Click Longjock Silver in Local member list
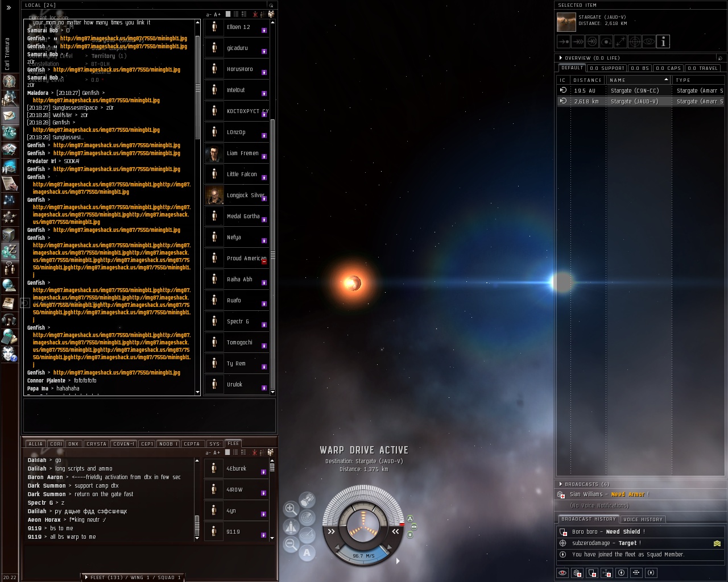728x582 pixels. [x=237, y=196]
